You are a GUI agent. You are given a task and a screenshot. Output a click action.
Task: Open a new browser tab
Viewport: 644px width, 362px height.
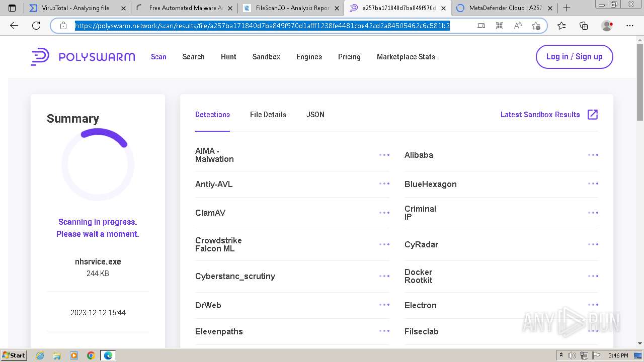pos(567,8)
